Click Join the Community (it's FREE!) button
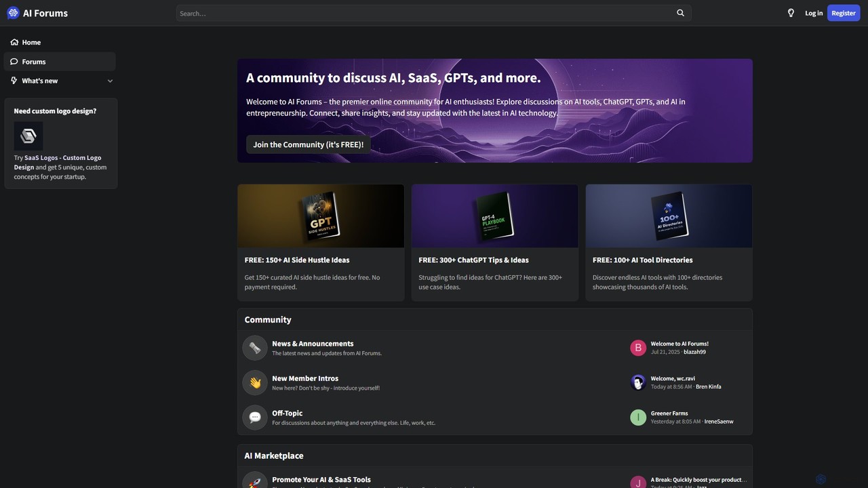The height and width of the screenshot is (488, 868). tap(309, 144)
